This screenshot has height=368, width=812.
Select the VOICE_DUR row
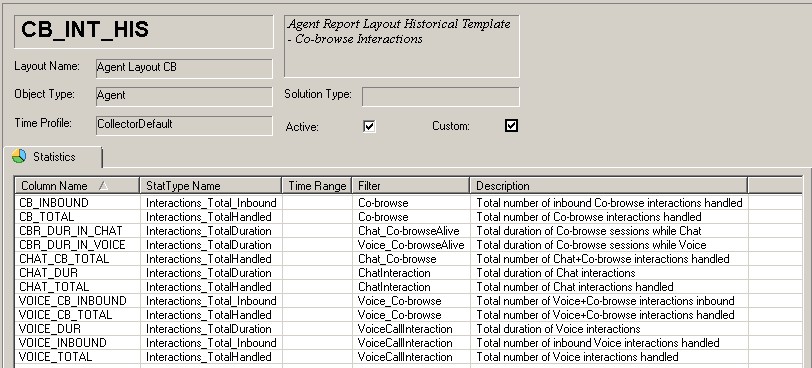[409, 329]
